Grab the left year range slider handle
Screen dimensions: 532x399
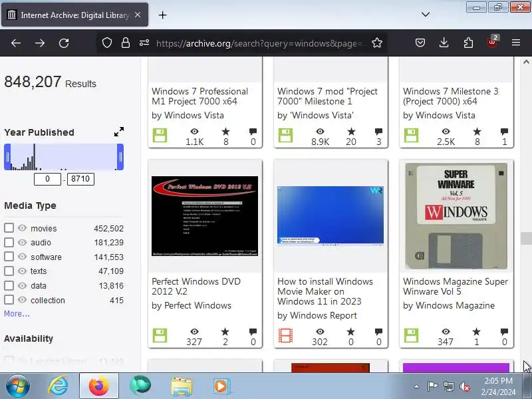point(7,157)
